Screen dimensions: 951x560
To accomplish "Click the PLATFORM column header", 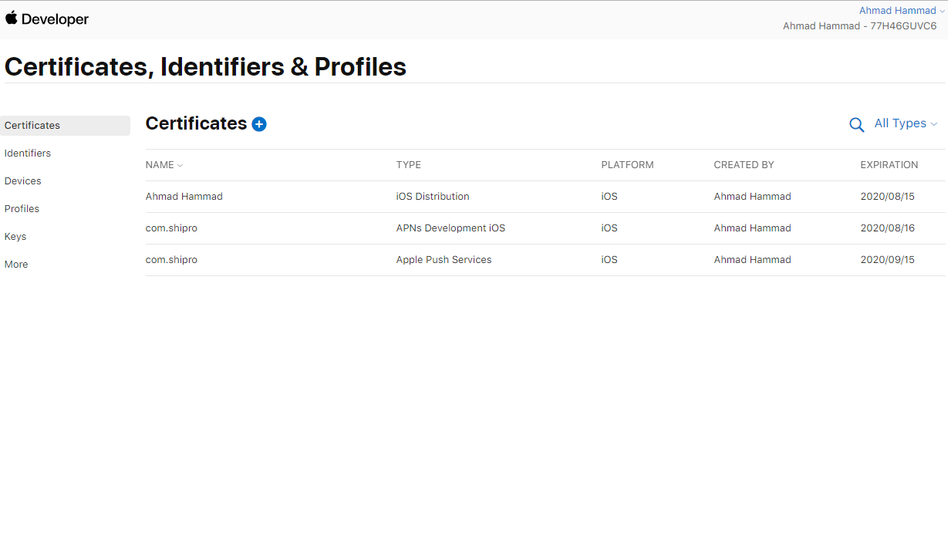I will 627,165.
